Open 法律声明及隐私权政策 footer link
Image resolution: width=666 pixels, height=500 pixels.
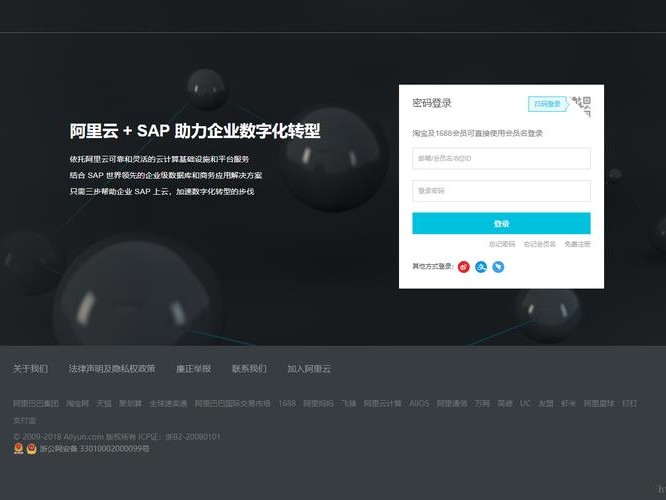click(112, 369)
